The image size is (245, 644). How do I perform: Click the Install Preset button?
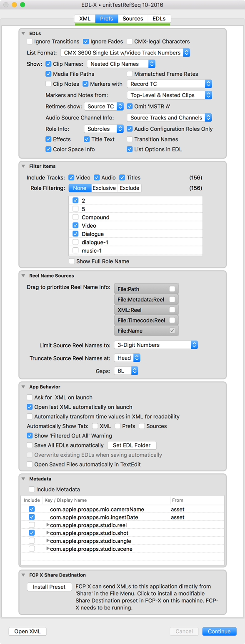coord(49,587)
